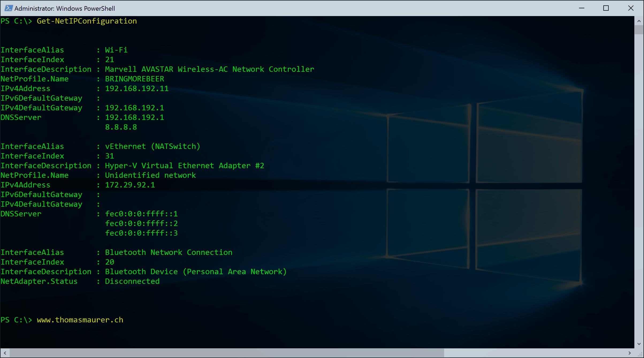Click the fec0:0:0:ffff::3 DNS entry
The image size is (644, 358).
(141, 233)
